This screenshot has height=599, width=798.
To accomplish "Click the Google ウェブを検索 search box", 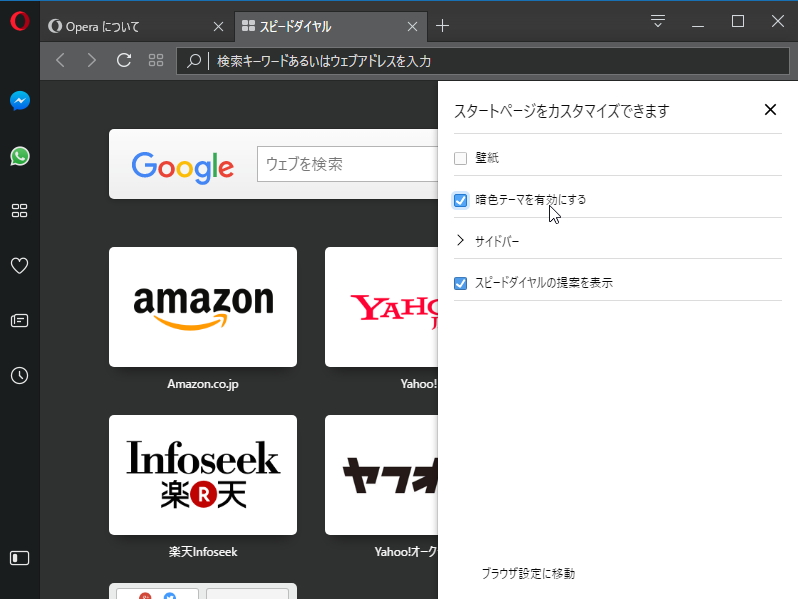I will click(348, 164).
